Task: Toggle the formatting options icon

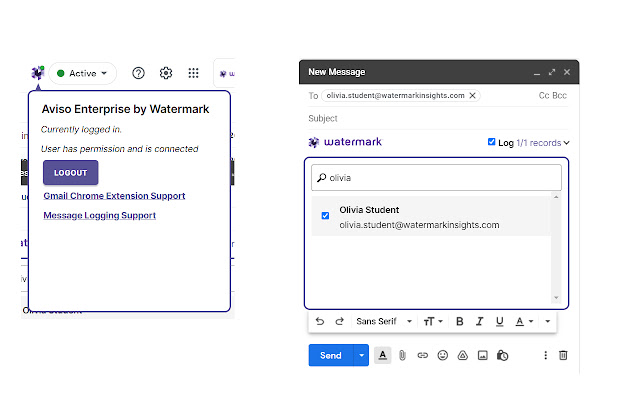Action: 382,356
